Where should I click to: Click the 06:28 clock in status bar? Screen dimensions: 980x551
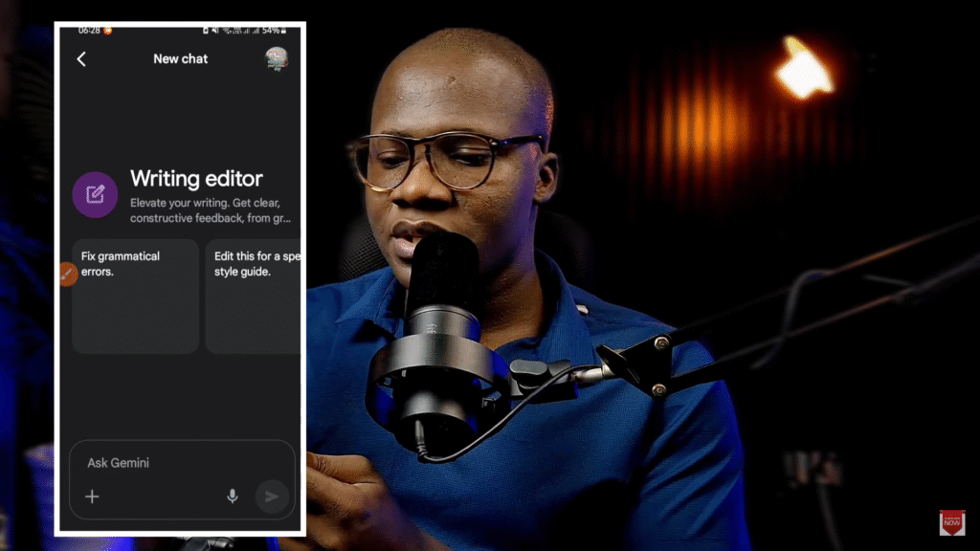click(89, 31)
